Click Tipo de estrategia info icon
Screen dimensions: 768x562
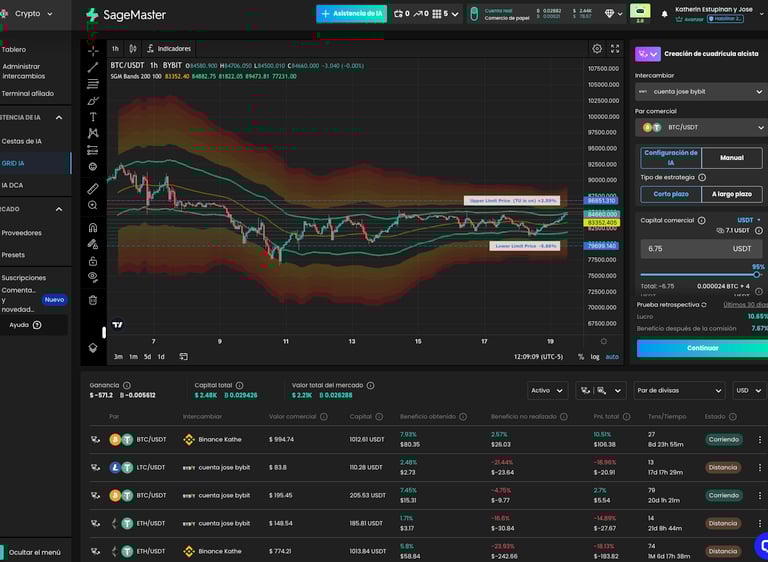click(x=702, y=177)
